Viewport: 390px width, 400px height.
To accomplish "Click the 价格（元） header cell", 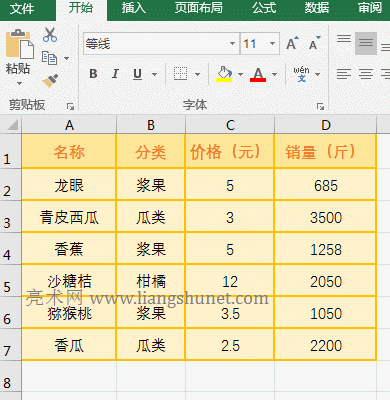I will (x=230, y=151).
